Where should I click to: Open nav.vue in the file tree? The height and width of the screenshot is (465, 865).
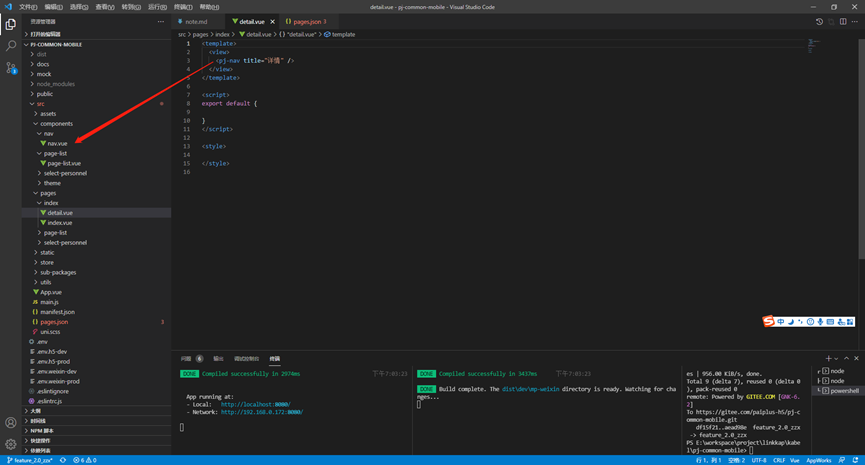pos(57,143)
